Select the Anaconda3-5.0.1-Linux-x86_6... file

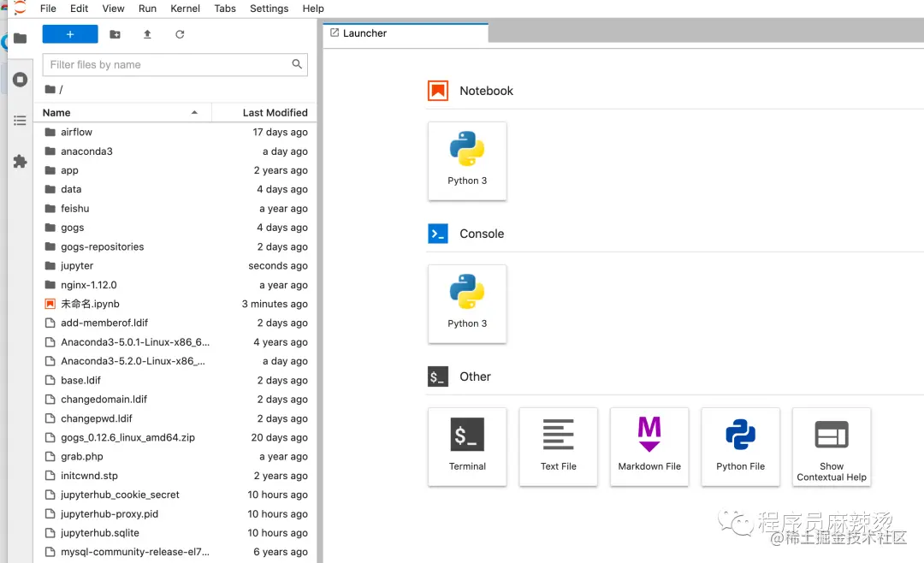[175, 342]
